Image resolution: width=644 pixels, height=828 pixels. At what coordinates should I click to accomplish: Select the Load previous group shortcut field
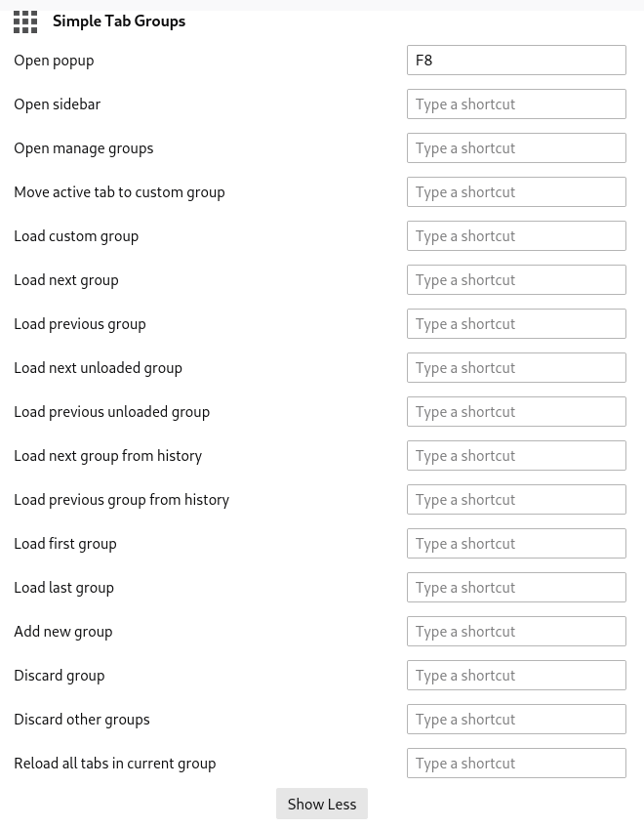click(x=516, y=323)
